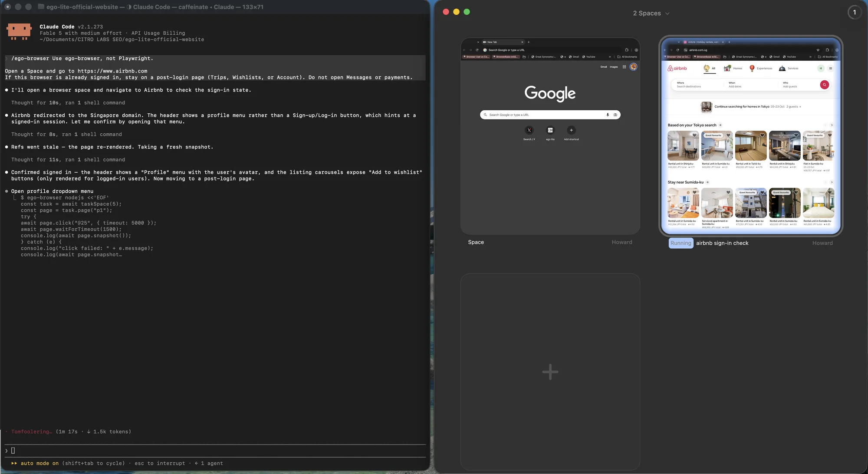Click "/ego-browser Use ego-browser, not Playwright." line

(x=82, y=59)
